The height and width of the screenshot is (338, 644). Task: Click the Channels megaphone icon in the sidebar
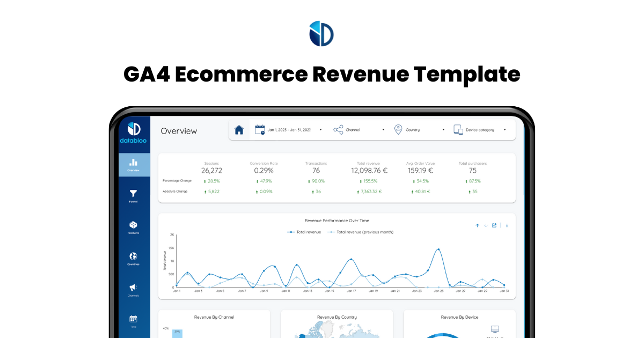point(133,288)
